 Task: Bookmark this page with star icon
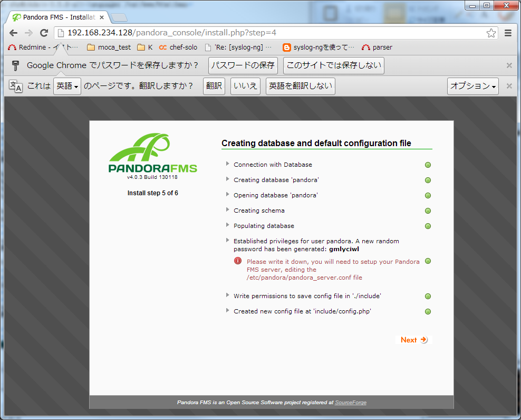[x=491, y=33]
